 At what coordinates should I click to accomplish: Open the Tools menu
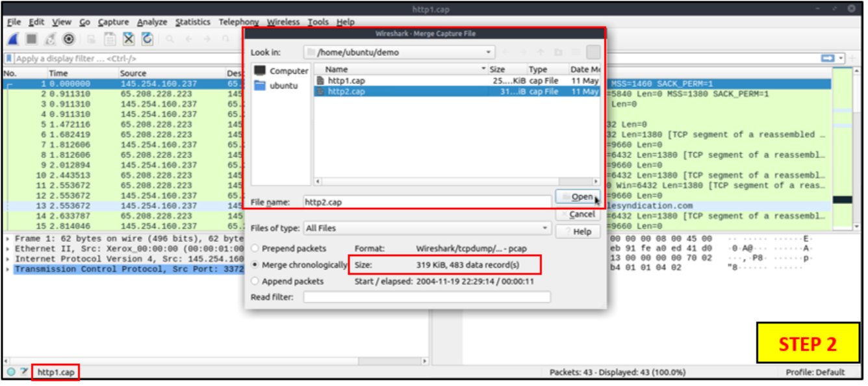click(318, 22)
